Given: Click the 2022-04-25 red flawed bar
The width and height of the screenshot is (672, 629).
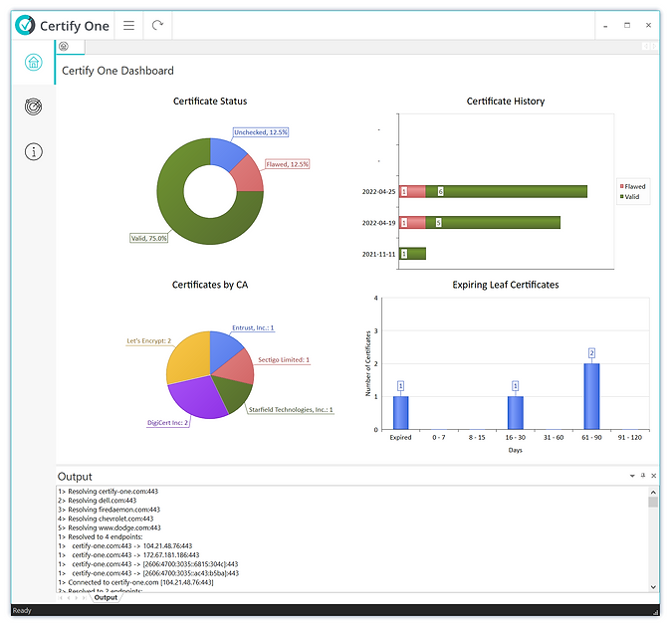Looking at the screenshot, I should click(412, 191).
